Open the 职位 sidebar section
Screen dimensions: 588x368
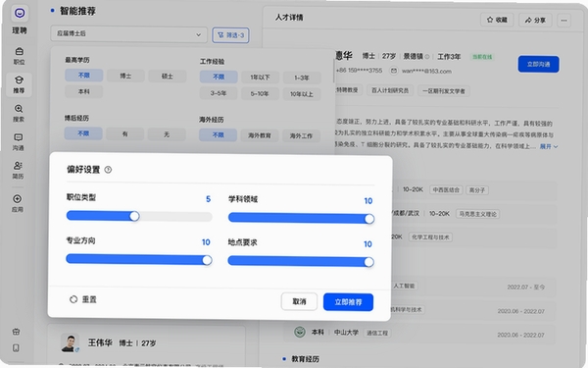click(19, 56)
